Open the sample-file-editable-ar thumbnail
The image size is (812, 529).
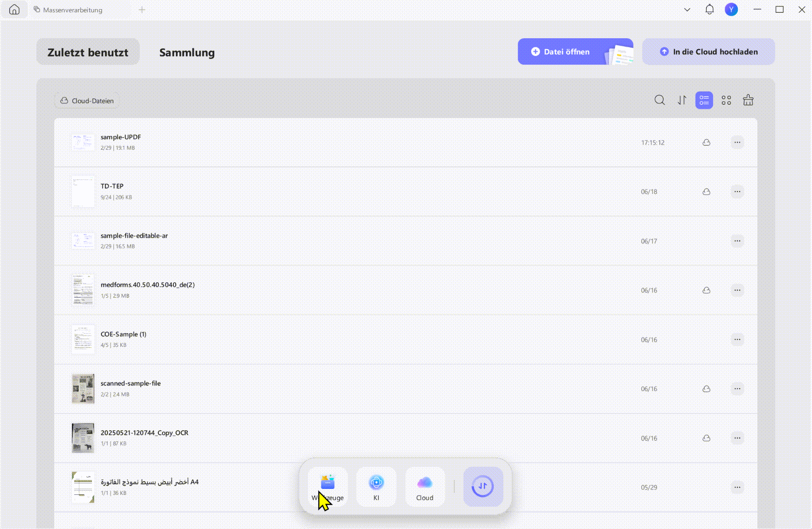tap(83, 241)
